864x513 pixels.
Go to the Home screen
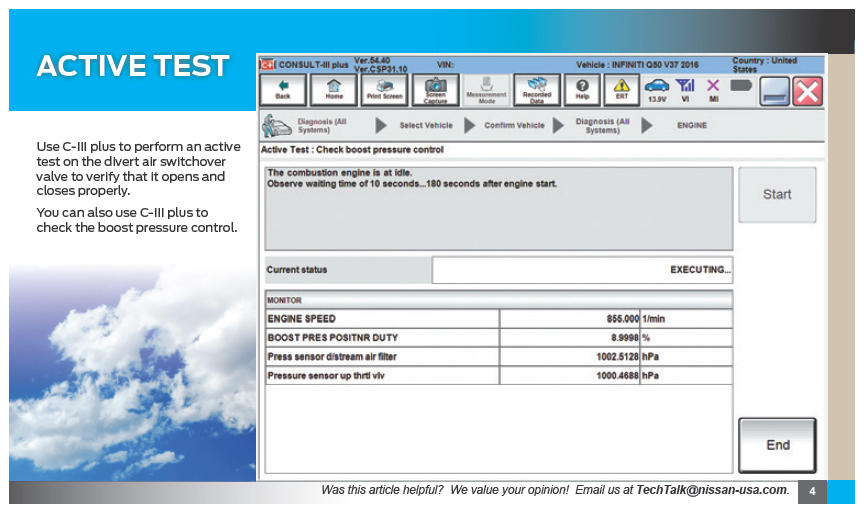click(334, 90)
